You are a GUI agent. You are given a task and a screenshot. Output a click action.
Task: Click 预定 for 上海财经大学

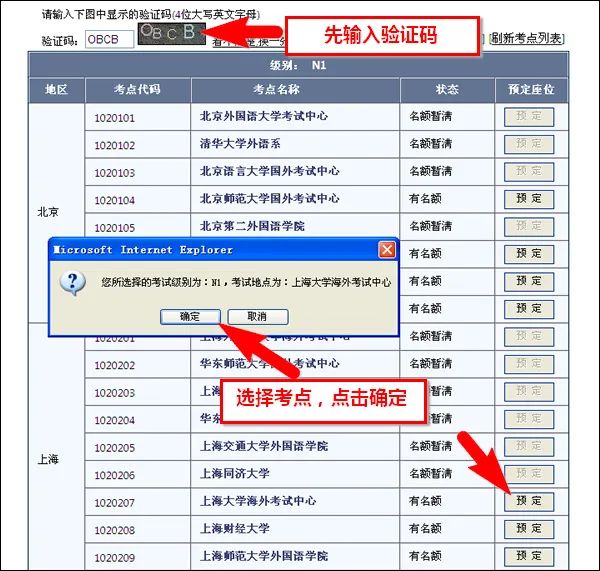click(529, 529)
